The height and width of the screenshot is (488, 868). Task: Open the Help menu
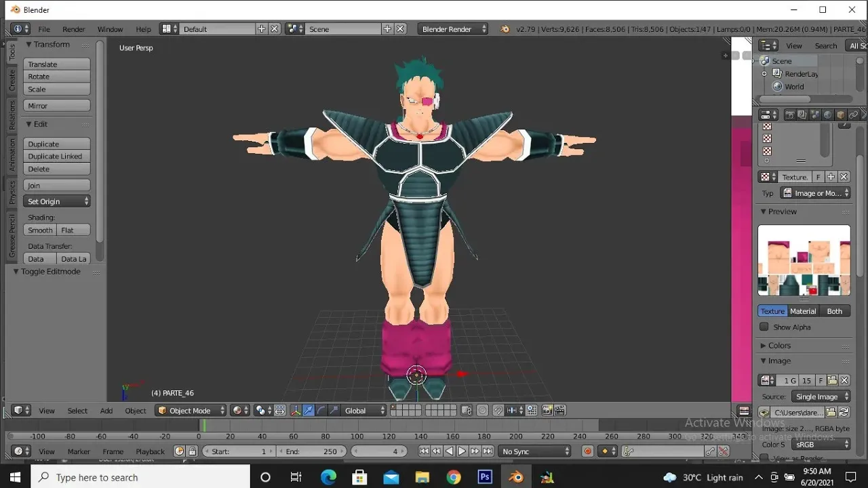143,29
